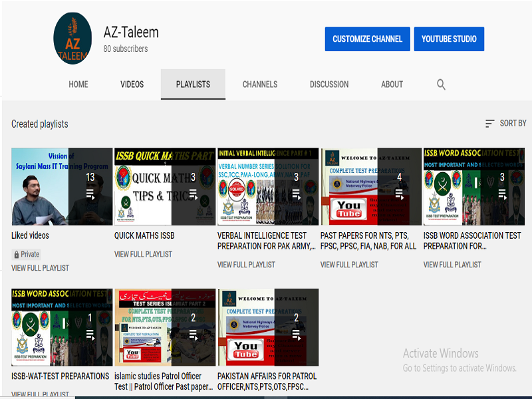Open the Pakistan Affairs playlist thumbnail

tap(268, 327)
